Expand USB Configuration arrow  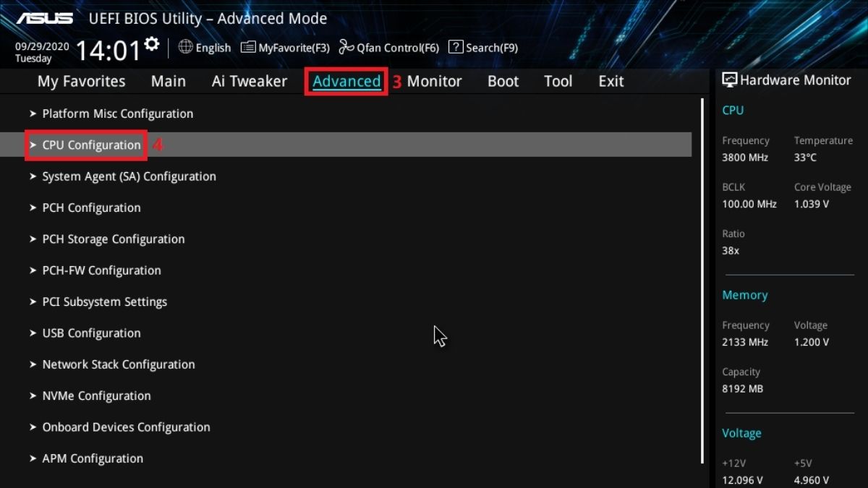coord(33,333)
